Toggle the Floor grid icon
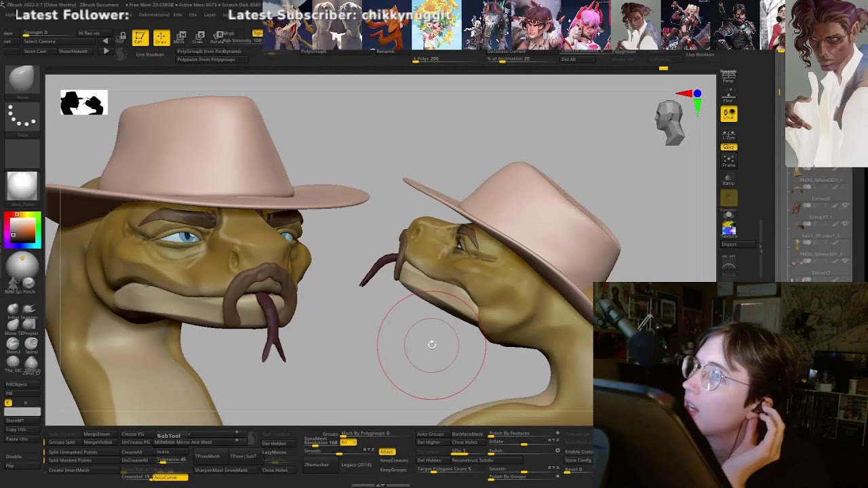 (728, 96)
